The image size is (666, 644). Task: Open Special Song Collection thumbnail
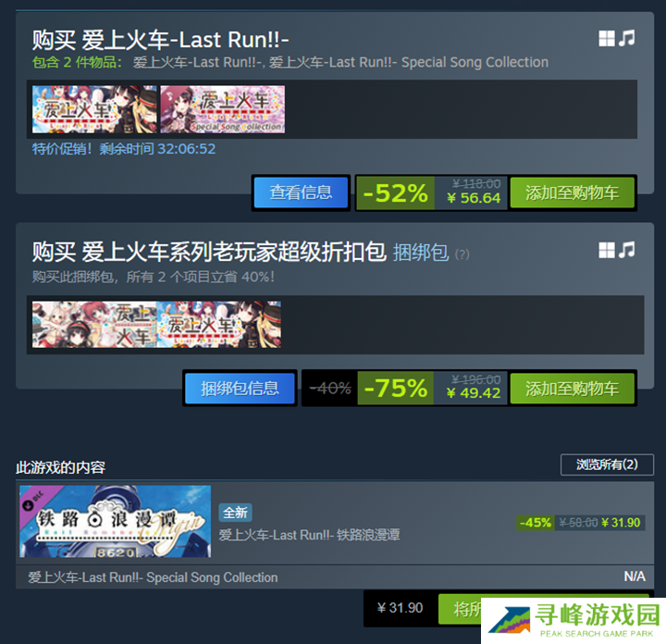tap(223, 109)
